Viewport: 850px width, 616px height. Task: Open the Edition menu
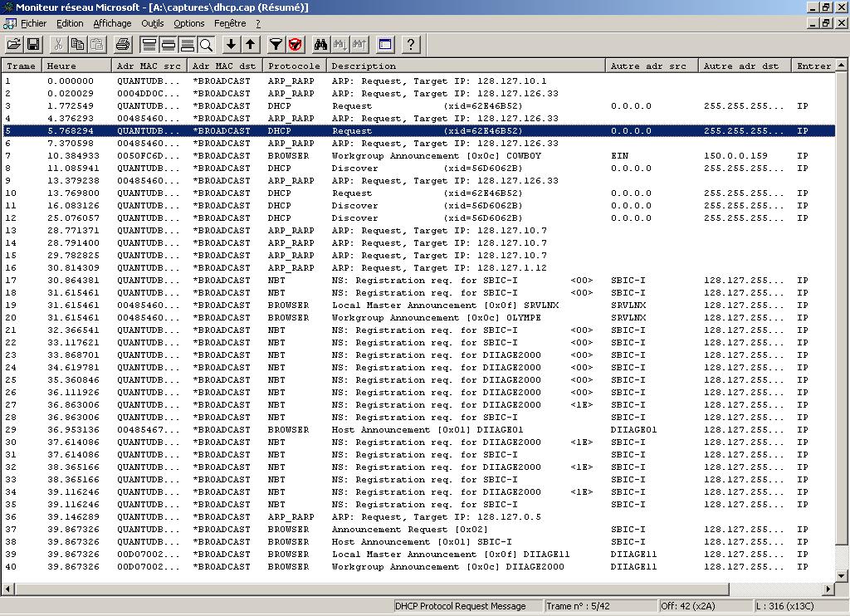point(70,23)
